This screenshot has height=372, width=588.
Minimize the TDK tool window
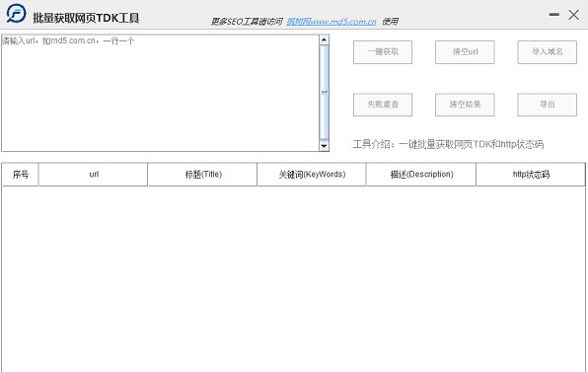click(553, 15)
